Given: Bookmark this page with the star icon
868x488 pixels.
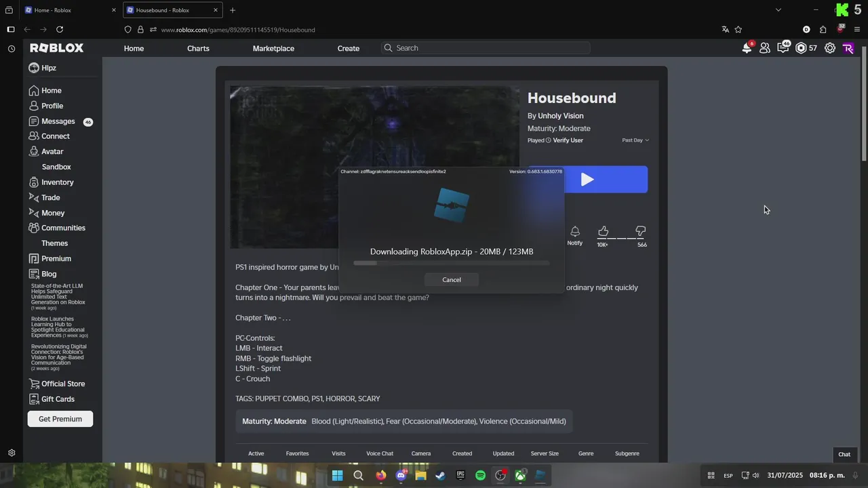Looking at the screenshot, I should pyautogui.click(x=738, y=29).
